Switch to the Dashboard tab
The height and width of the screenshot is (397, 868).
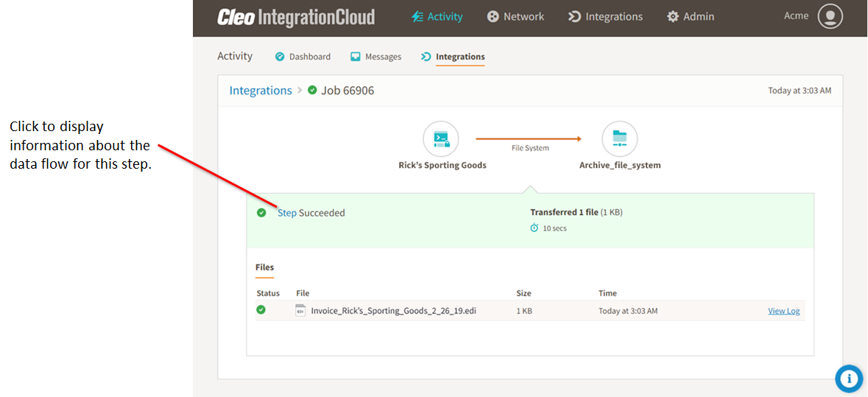(303, 57)
